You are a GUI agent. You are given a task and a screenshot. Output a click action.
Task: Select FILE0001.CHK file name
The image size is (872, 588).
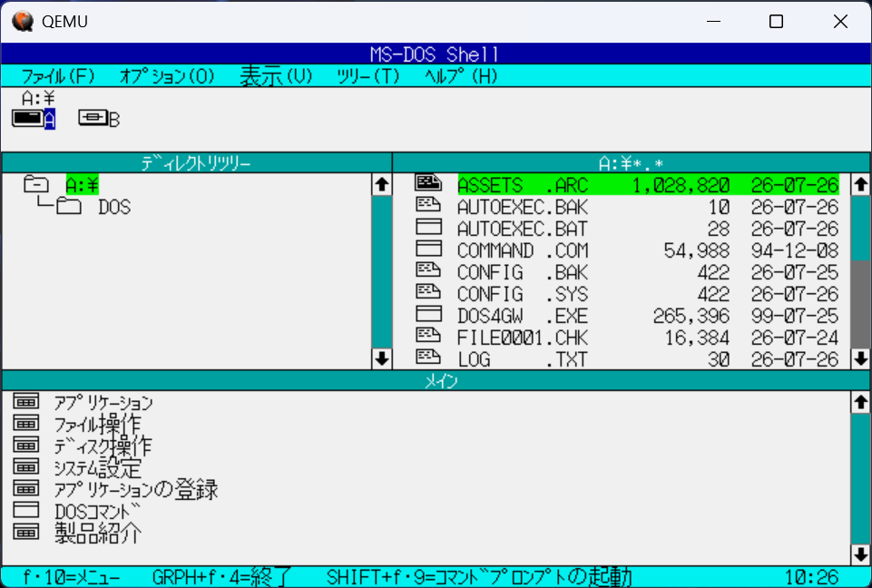[x=523, y=338]
